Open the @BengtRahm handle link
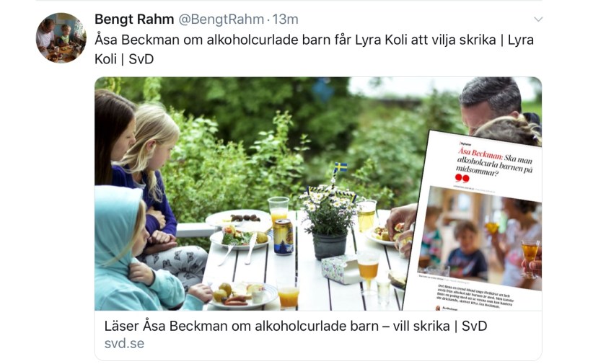Viewport: 606px width, 364px height. coord(221,19)
